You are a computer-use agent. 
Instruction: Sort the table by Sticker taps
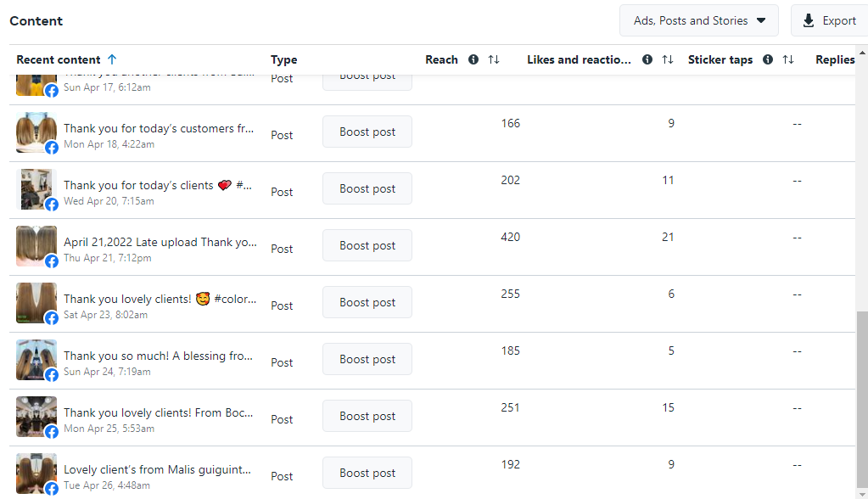point(788,59)
